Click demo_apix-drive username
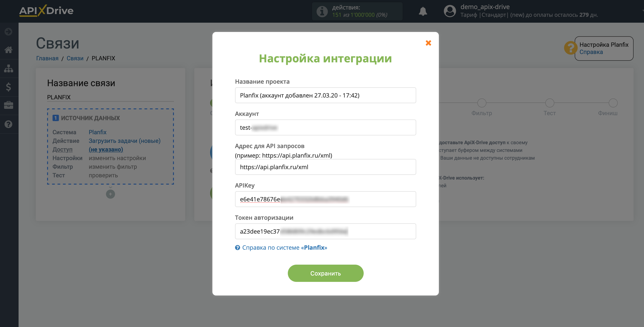 point(485,7)
